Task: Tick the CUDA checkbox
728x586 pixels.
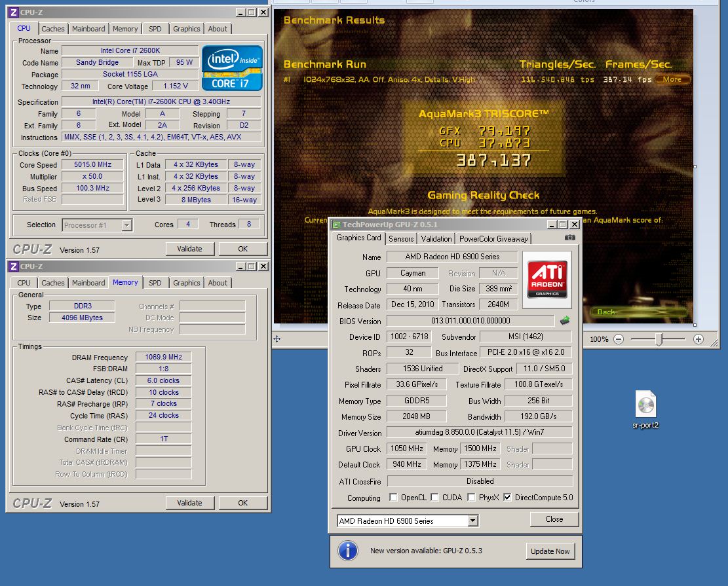Action: (x=434, y=498)
